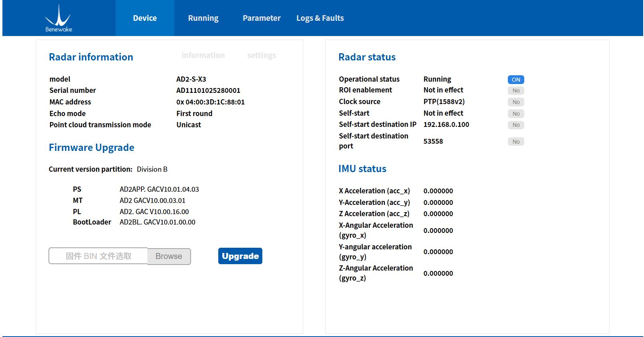
Task: Click the IMU status heading
Action: [362, 169]
